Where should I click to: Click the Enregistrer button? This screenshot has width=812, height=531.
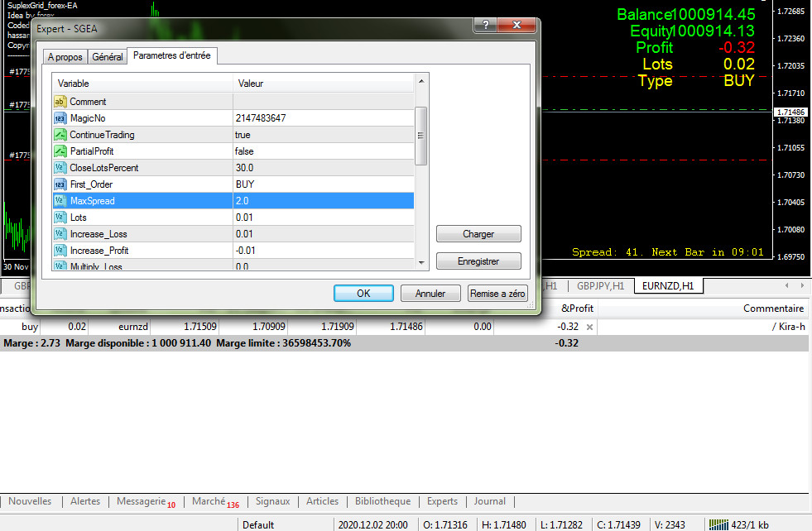(x=478, y=261)
